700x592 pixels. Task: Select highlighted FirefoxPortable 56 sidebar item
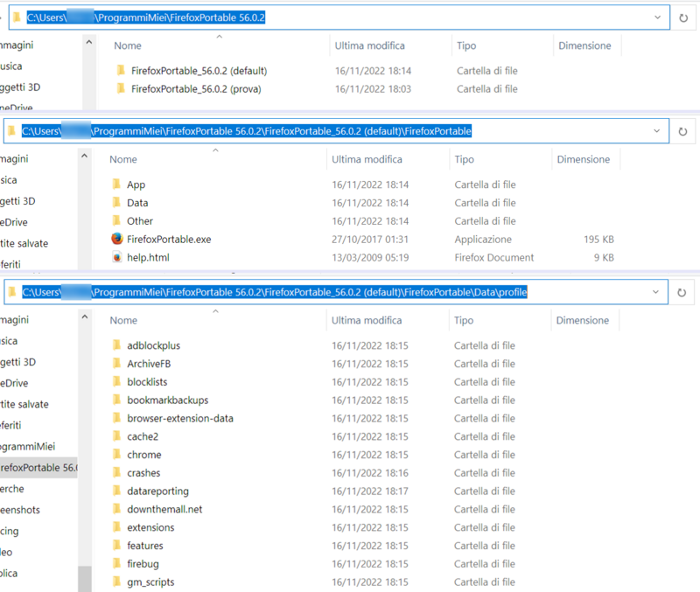pyautogui.click(x=38, y=468)
